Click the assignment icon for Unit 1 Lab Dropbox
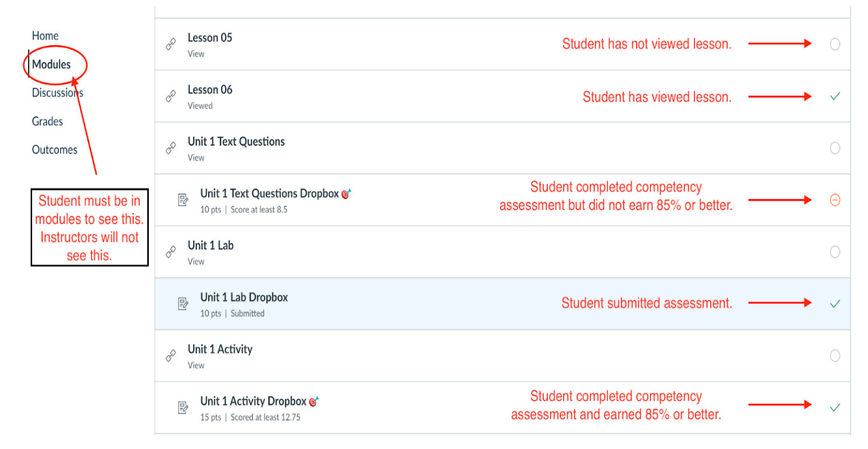 [183, 304]
